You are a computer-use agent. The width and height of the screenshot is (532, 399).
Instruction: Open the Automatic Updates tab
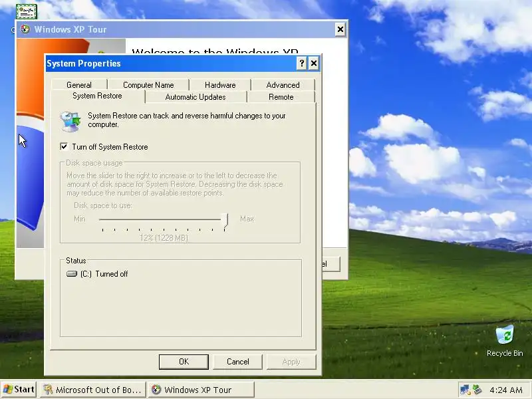click(196, 97)
